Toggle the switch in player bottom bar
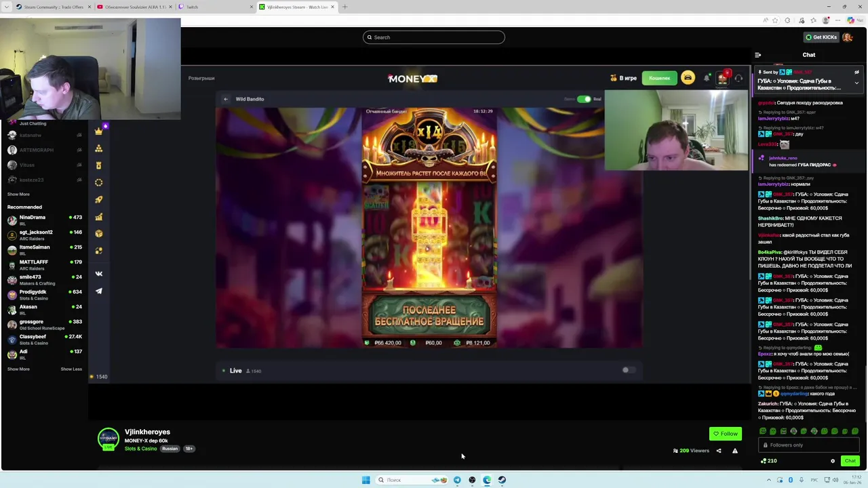 629,370
